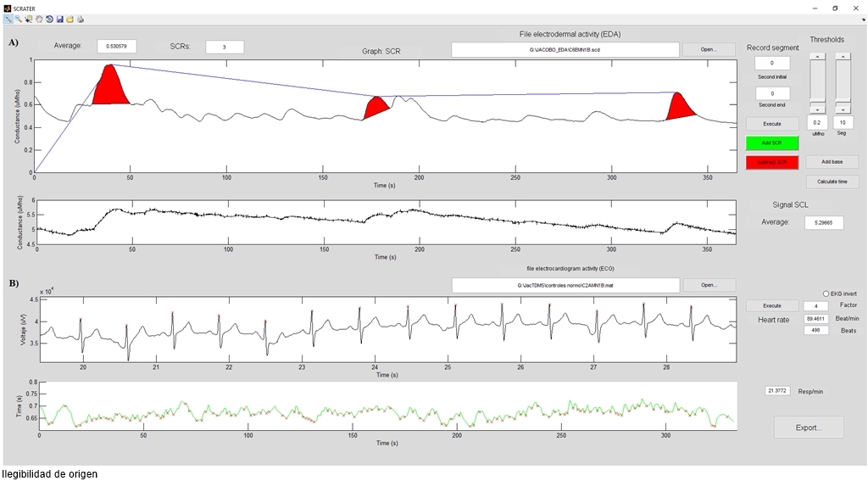Click the heart rate Factor input field
868x481 pixels.
(x=815, y=305)
